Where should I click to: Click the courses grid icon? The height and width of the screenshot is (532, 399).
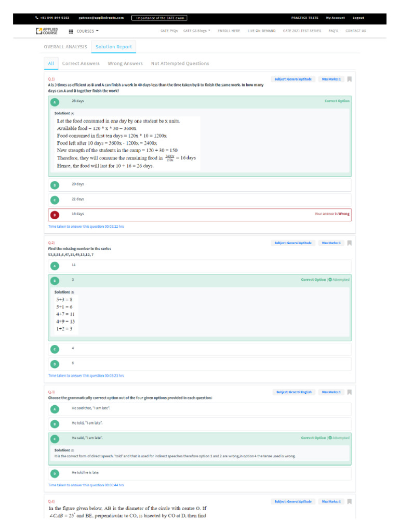point(71,31)
